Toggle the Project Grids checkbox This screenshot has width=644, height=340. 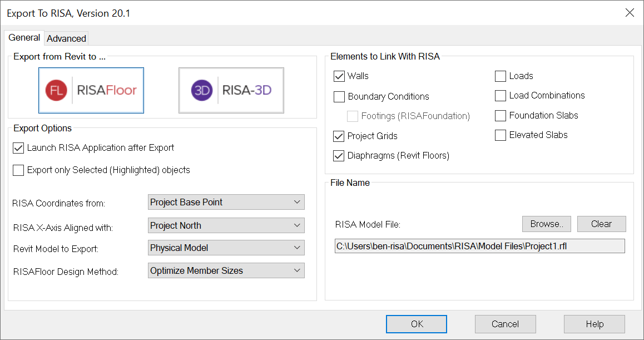339,136
